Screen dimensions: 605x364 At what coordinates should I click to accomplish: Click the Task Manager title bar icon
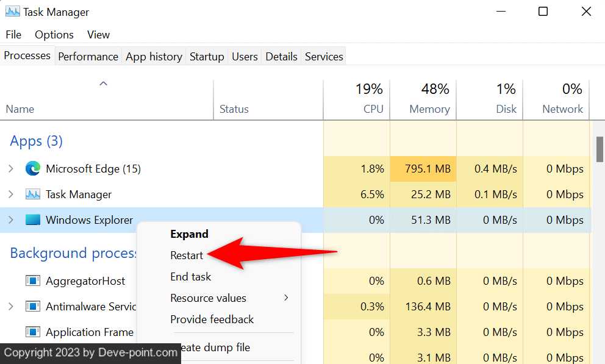[12, 12]
